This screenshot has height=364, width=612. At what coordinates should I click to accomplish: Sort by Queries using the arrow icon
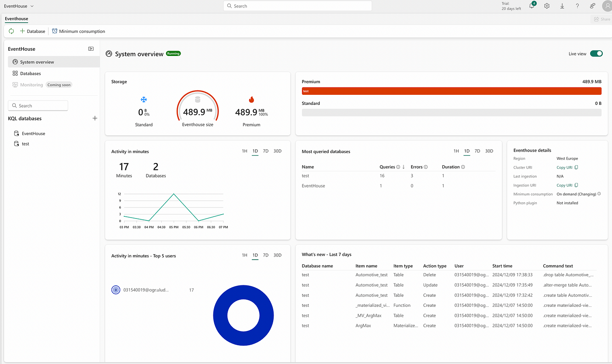[x=403, y=167]
